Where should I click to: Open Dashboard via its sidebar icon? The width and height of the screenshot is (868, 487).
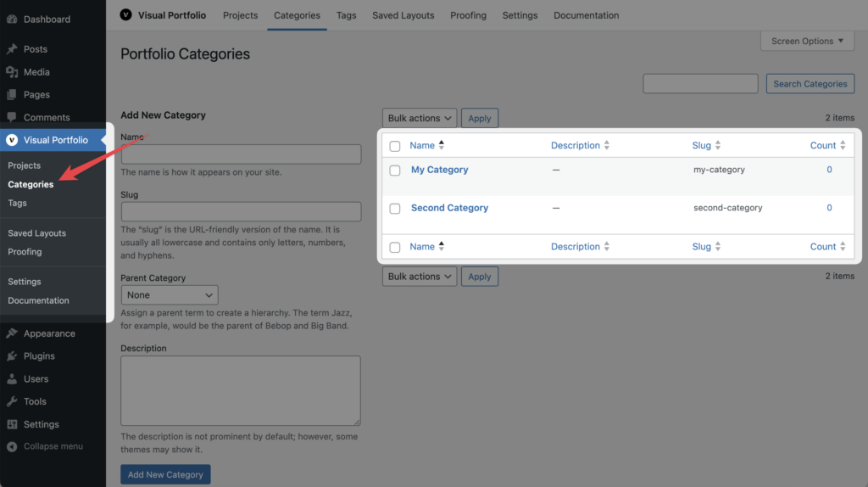12,20
